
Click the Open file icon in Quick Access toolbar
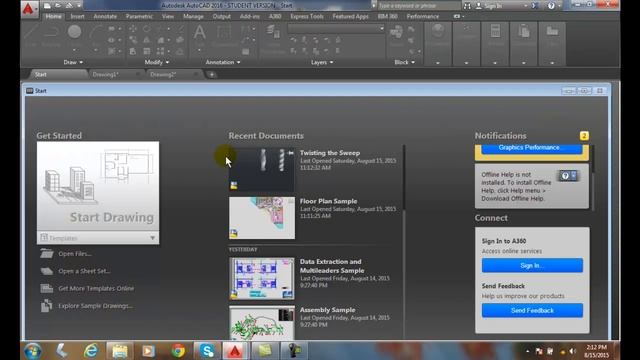[58, 6]
